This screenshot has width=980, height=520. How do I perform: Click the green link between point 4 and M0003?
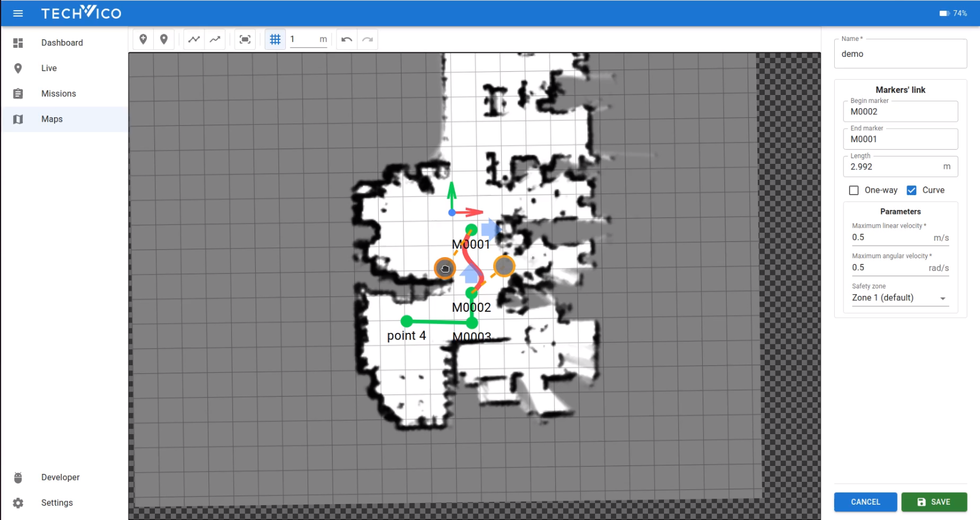[x=439, y=322]
